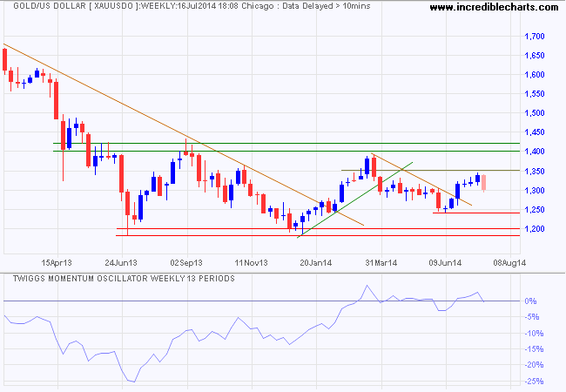The image size is (566, 392).
Task: Click the 1,600 price axis label
Action: [x=535, y=75]
